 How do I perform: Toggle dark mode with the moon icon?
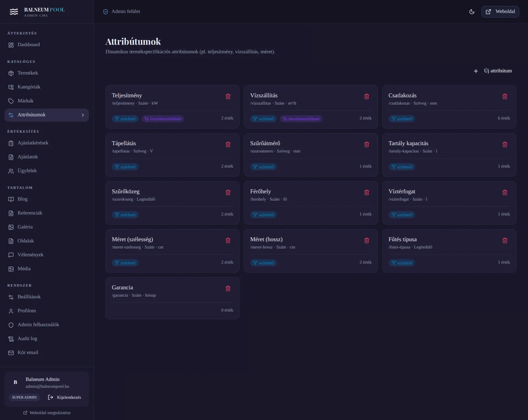pyautogui.click(x=472, y=12)
